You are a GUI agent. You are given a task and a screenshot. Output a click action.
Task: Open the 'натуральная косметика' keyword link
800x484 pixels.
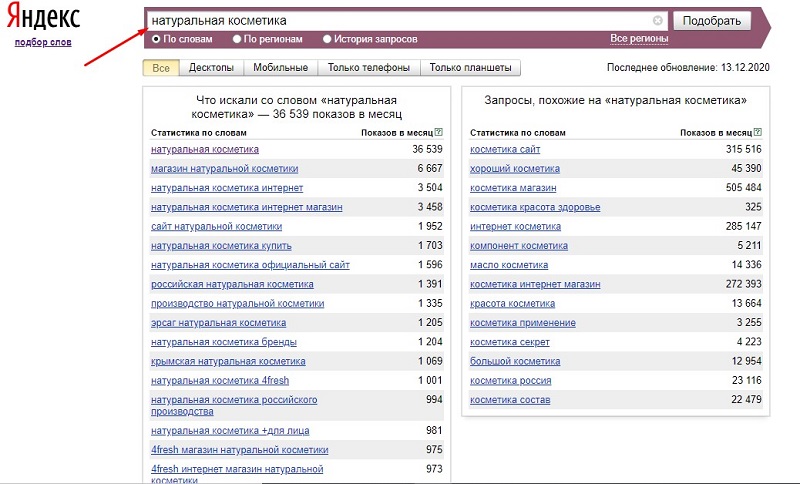(x=205, y=149)
